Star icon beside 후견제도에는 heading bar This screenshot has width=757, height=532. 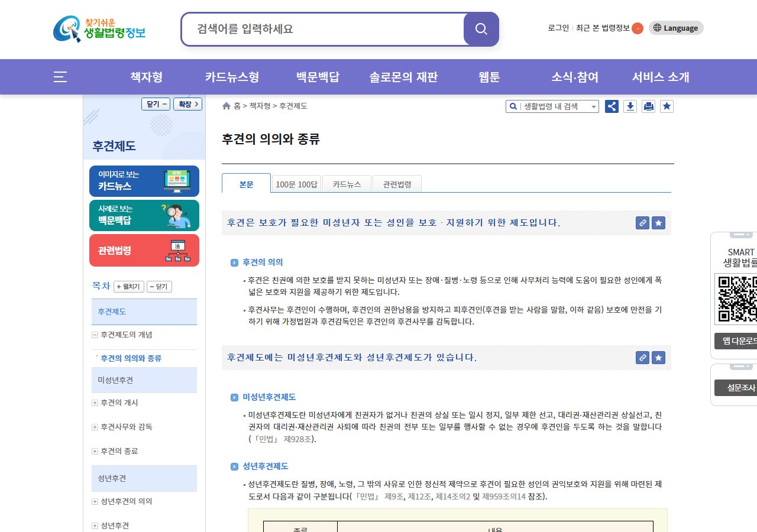pyautogui.click(x=659, y=358)
